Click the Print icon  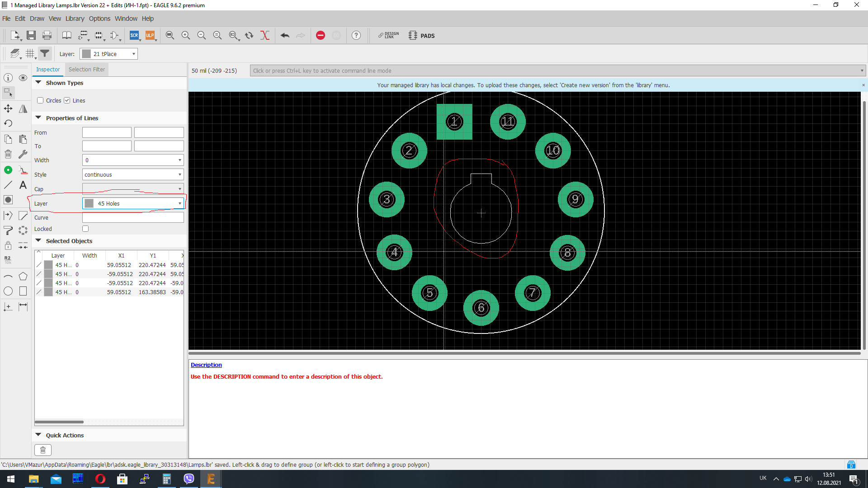click(x=47, y=35)
